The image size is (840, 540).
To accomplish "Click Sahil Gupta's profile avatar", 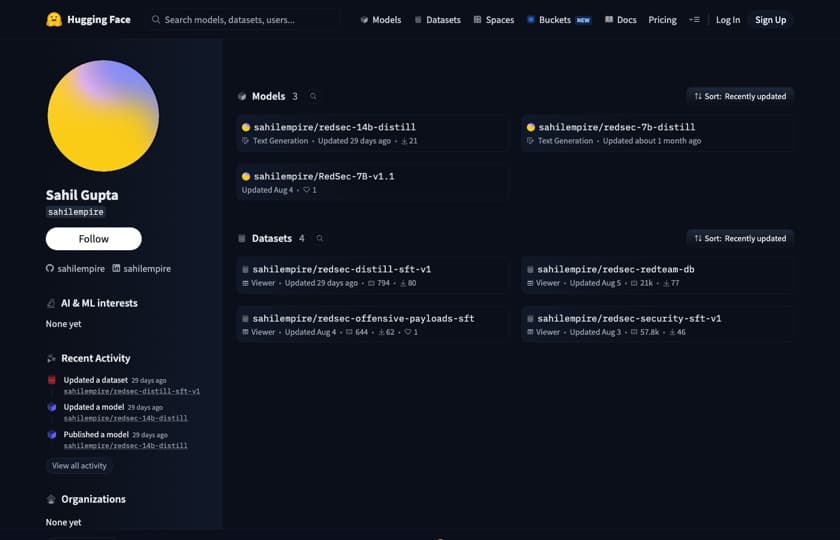I will pos(103,116).
